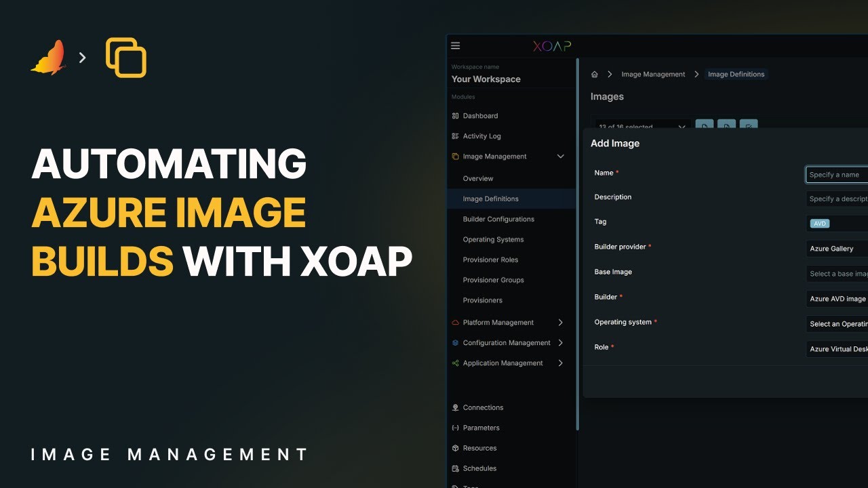Image resolution: width=868 pixels, height=488 pixels.
Task: Click the Resources cube icon
Action: (455, 448)
